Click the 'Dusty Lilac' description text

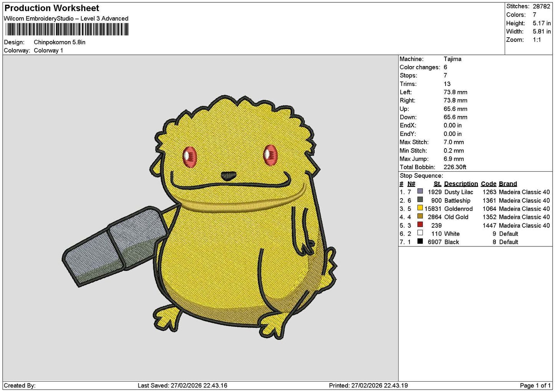coord(459,192)
